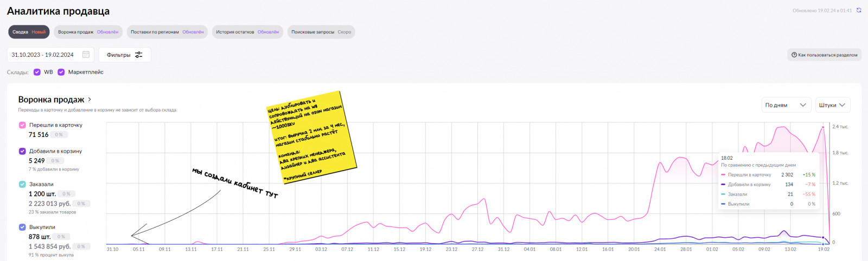Viewport: 868px width, 261px height.
Task: Click the date range input field
Action: tap(43, 55)
